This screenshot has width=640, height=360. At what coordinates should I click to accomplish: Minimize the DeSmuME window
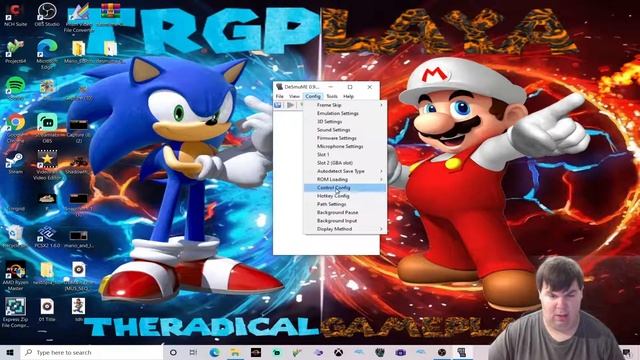[x=331, y=87]
